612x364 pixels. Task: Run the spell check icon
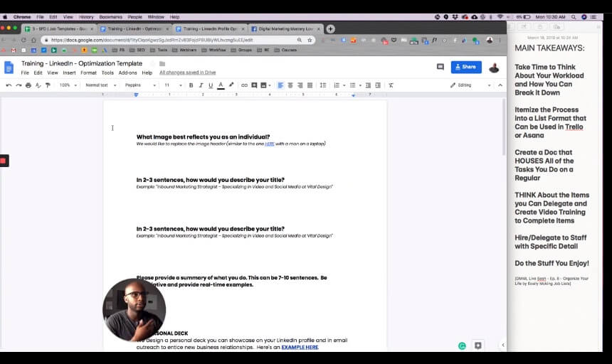click(x=38, y=85)
